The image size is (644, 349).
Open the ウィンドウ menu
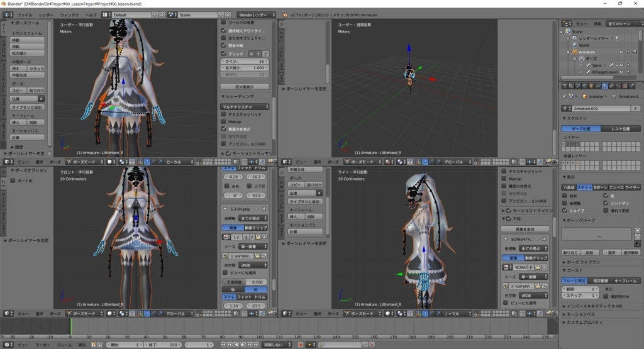[69, 15]
